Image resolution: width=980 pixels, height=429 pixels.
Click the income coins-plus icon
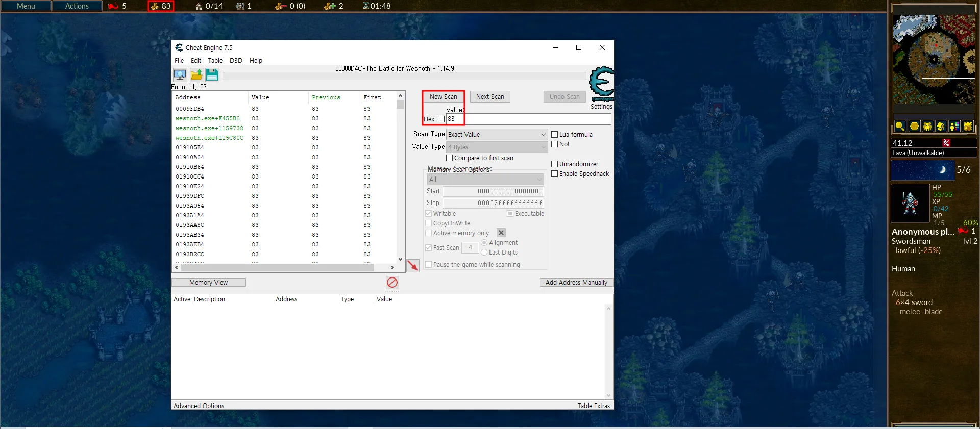pyautogui.click(x=330, y=6)
